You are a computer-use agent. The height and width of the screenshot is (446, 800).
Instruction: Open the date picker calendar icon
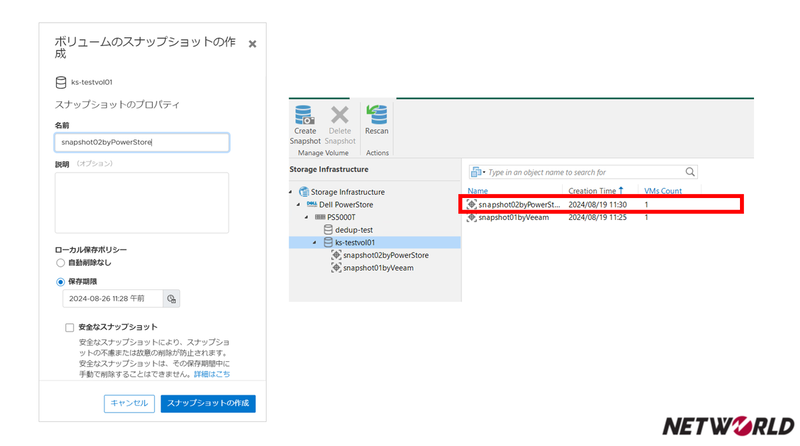click(x=171, y=299)
